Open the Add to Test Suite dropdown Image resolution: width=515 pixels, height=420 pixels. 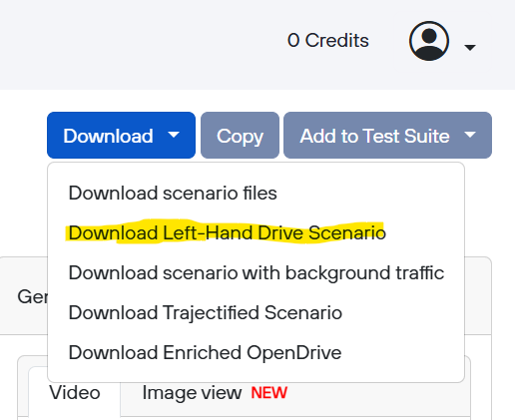(x=387, y=136)
